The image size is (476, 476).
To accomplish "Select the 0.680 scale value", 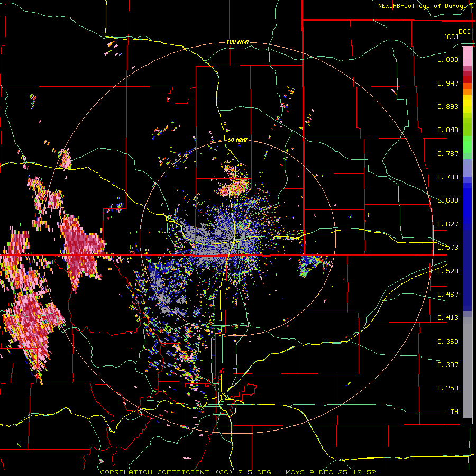I will tap(448, 200).
